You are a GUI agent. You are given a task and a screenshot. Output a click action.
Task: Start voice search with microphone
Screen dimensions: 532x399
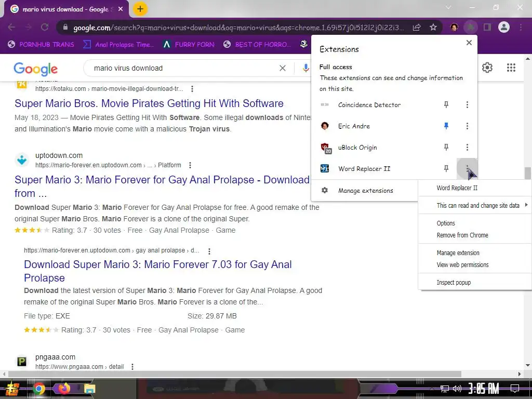click(x=305, y=68)
